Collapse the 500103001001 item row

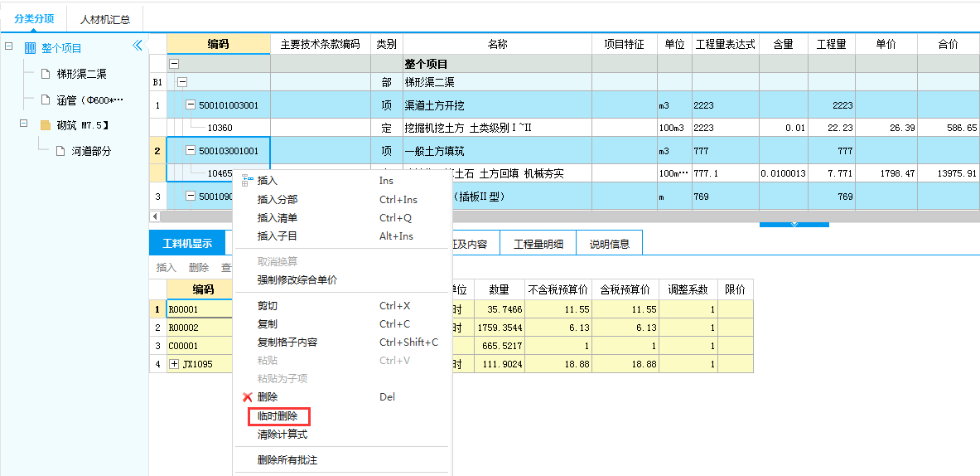191,151
